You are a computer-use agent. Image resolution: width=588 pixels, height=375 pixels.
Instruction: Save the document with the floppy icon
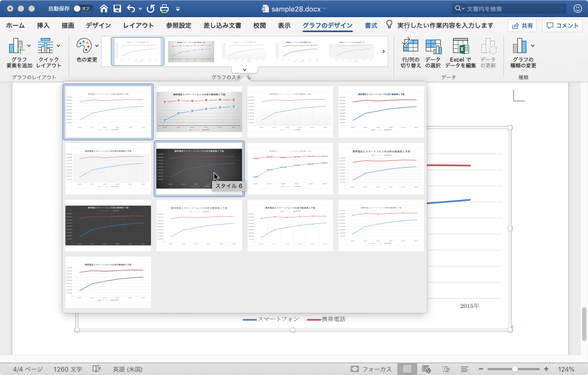point(117,9)
